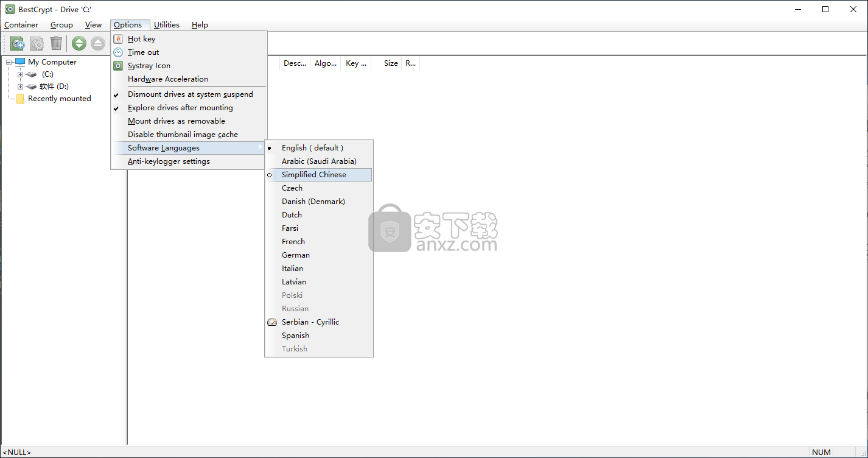Open the Software Languages submenu
This screenshot has width=868, height=458.
[189, 148]
